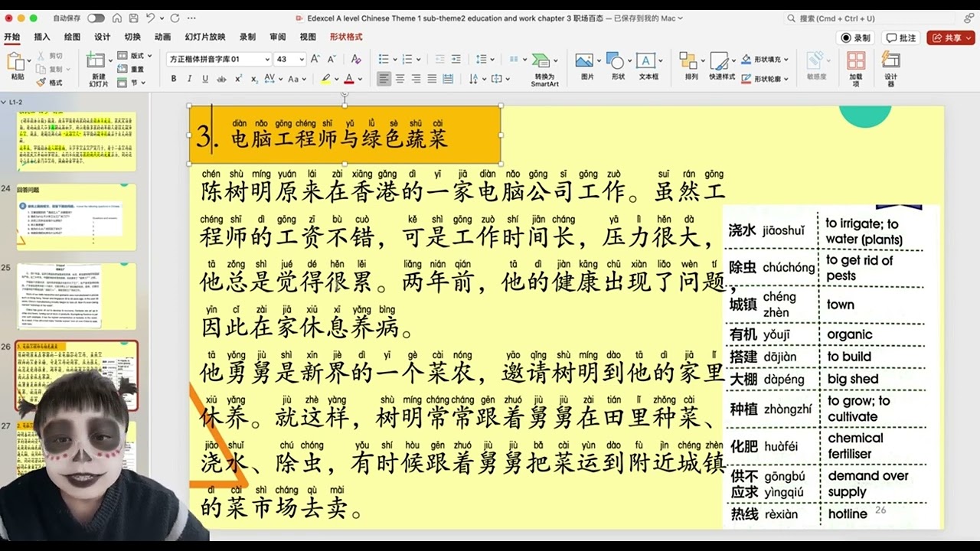Click the Home icon in title bar
The height and width of the screenshot is (551, 980).
[x=117, y=18]
